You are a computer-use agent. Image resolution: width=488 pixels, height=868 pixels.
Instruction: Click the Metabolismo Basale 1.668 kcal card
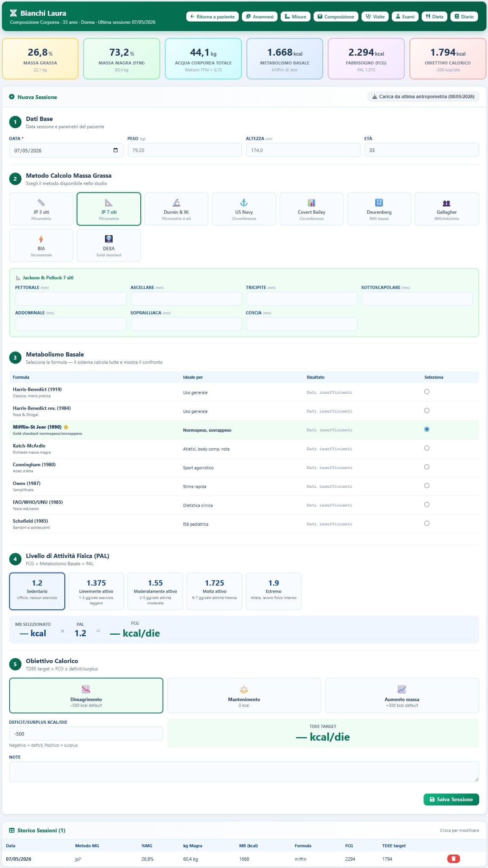[x=285, y=59]
